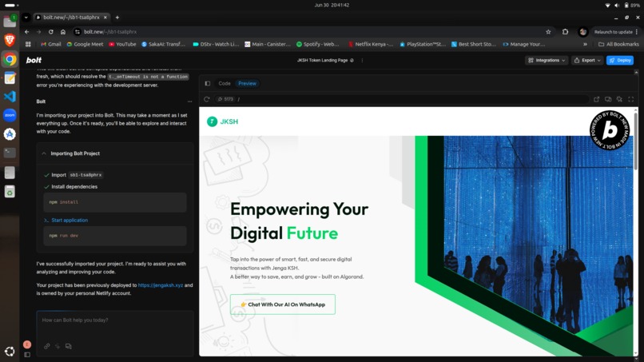Click the visibility icon beside JKSH Token Landing Page

tap(352, 60)
